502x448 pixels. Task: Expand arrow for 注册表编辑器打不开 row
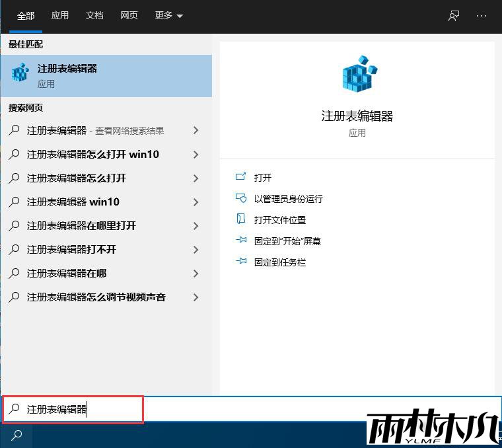coord(196,250)
